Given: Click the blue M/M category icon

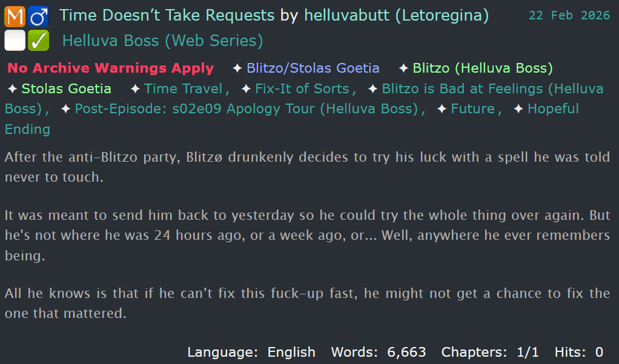Looking at the screenshot, I should [x=38, y=16].
